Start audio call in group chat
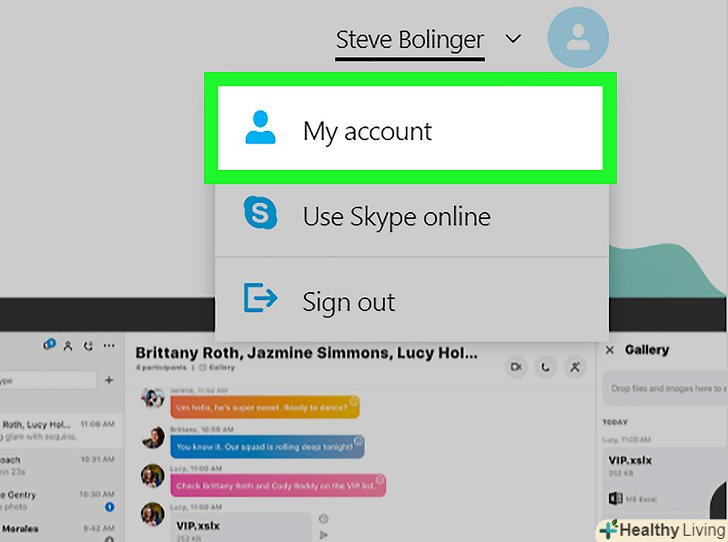The height and width of the screenshot is (542, 728). click(x=546, y=367)
